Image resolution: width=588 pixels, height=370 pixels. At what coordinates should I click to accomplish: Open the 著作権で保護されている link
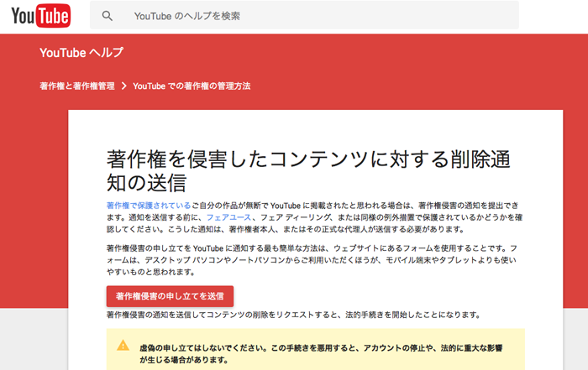click(149, 206)
